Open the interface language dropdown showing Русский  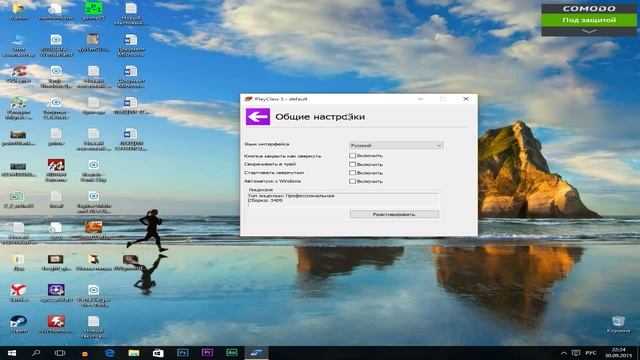pos(396,145)
